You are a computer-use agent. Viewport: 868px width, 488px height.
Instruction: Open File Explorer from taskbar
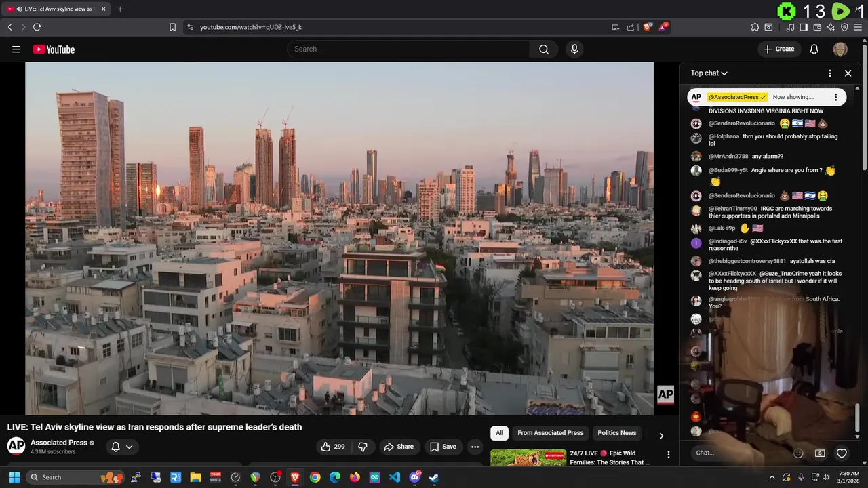pos(195,477)
